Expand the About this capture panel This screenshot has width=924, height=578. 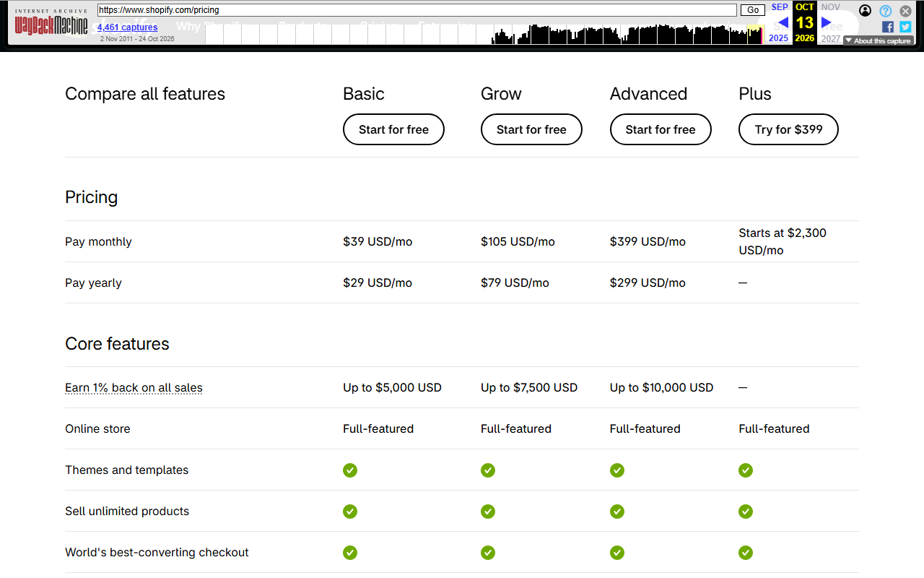(x=878, y=40)
